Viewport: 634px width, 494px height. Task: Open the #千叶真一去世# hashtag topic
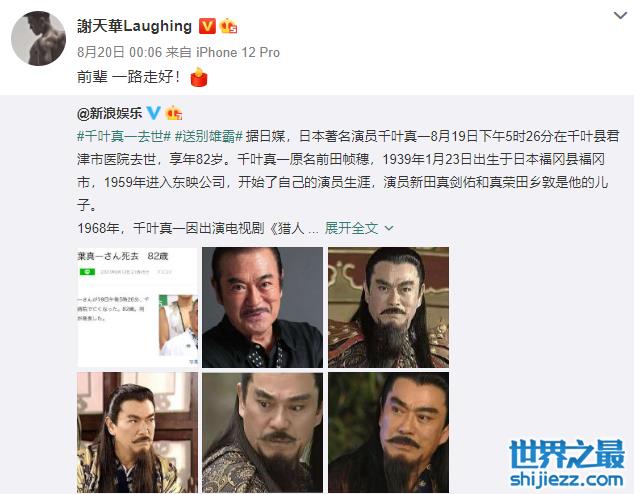[x=124, y=136]
